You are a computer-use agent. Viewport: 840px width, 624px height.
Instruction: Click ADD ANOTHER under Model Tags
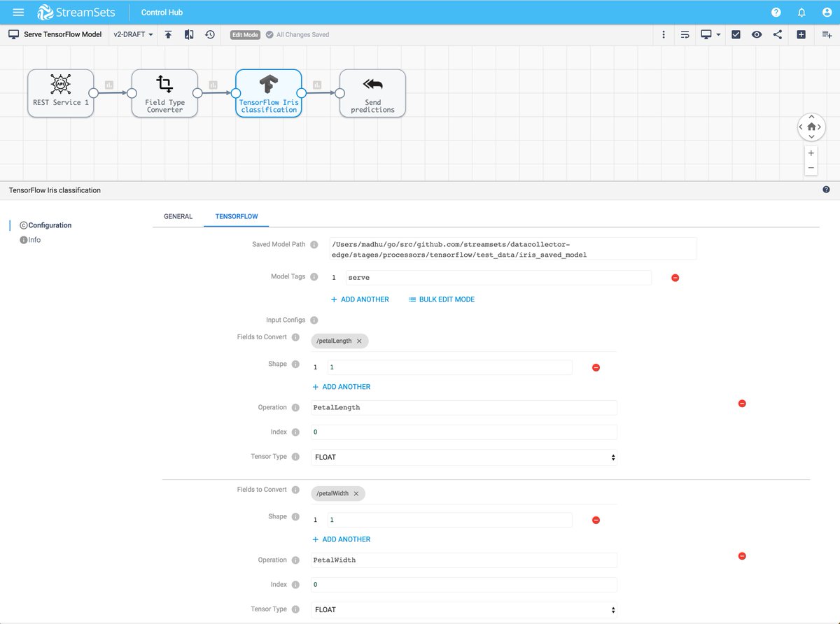(360, 299)
